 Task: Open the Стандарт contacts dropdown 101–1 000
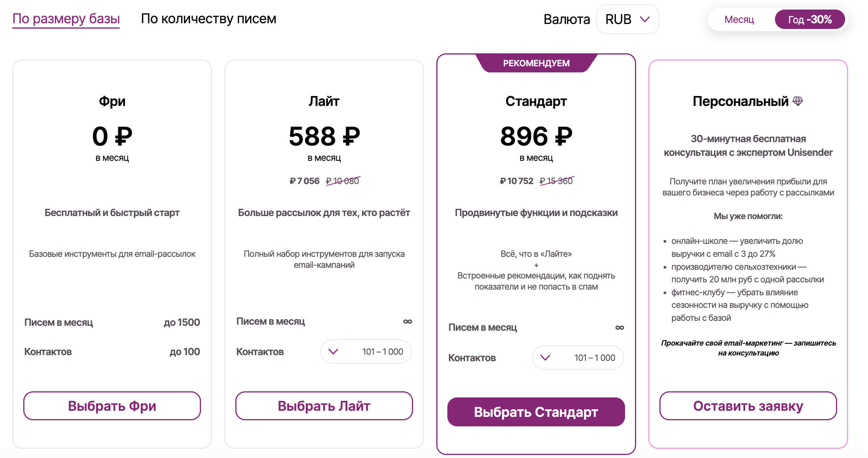tap(578, 357)
